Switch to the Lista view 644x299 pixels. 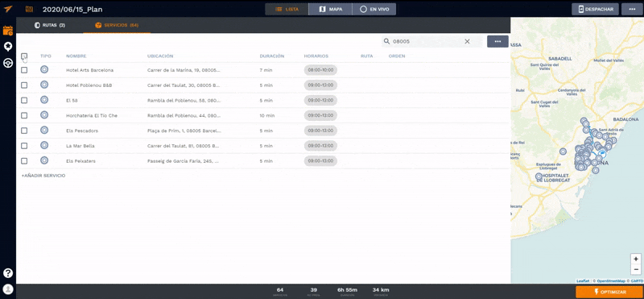(x=287, y=9)
